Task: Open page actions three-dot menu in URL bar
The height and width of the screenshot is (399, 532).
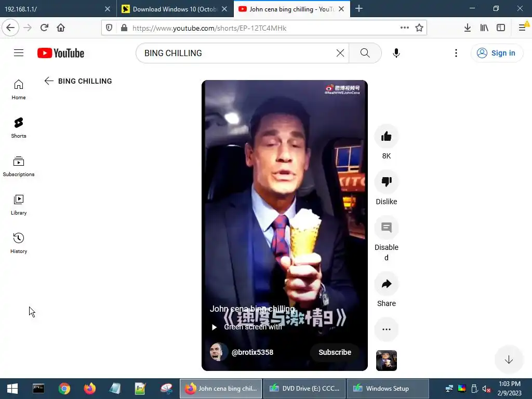Action: [x=404, y=28]
